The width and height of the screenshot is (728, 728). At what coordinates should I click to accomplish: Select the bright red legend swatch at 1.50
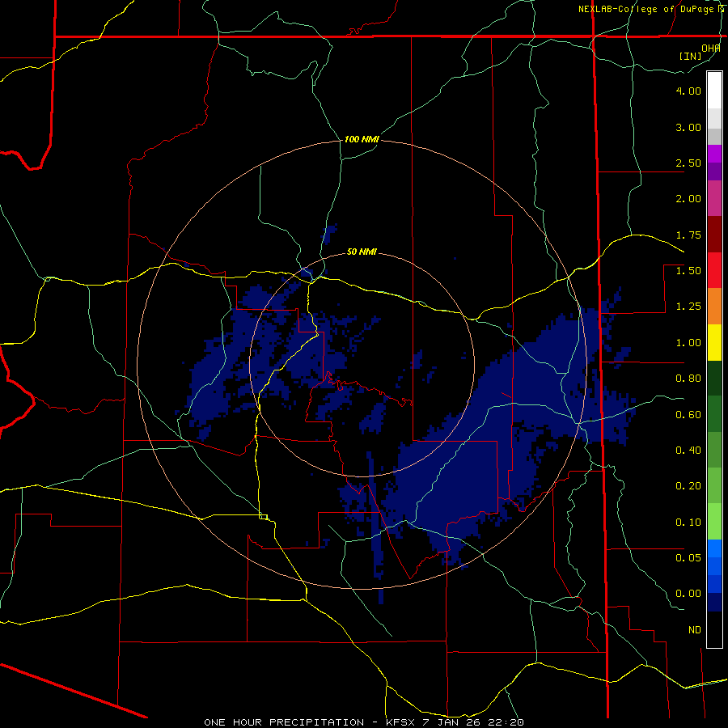pyautogui.click(x=714, y=270)
